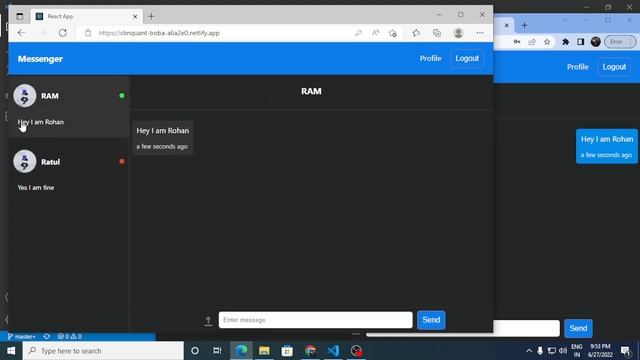The width and height of the screenshot is (640, 360).
Task: Go back in Edge browser
Action: (21, 33)
